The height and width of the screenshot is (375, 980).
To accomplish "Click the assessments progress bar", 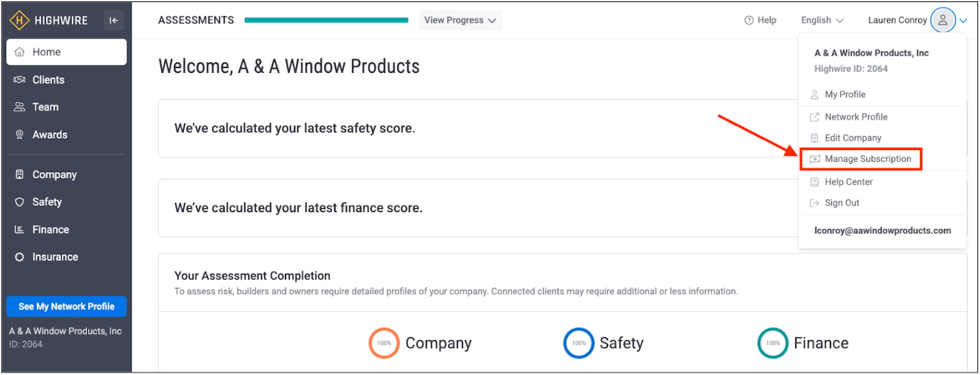I will (x=326, y=20).
